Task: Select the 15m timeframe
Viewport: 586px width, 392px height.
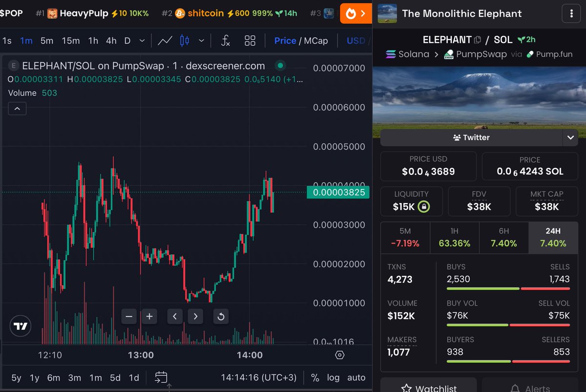Action: [x=71, y=41]
